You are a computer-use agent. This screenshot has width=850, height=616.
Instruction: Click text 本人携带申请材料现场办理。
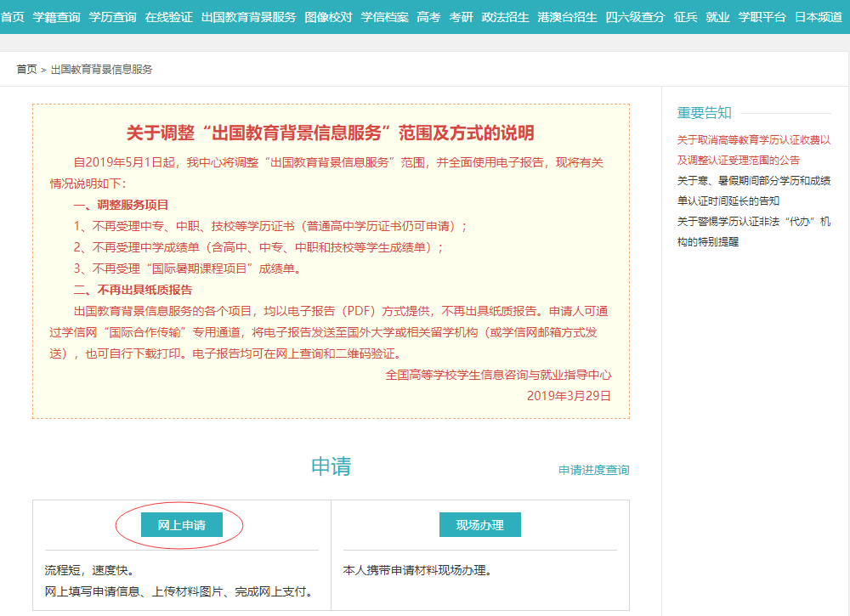417,570
